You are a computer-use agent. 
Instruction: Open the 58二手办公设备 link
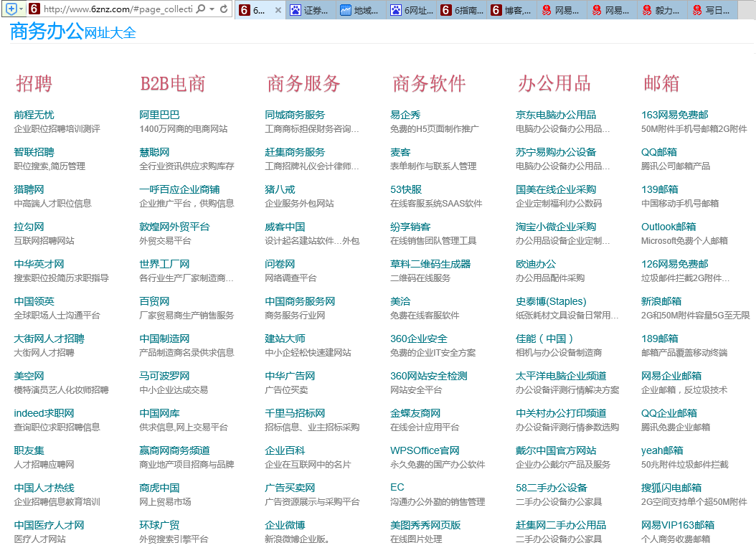pyautogui.click(x=551, y=488)
